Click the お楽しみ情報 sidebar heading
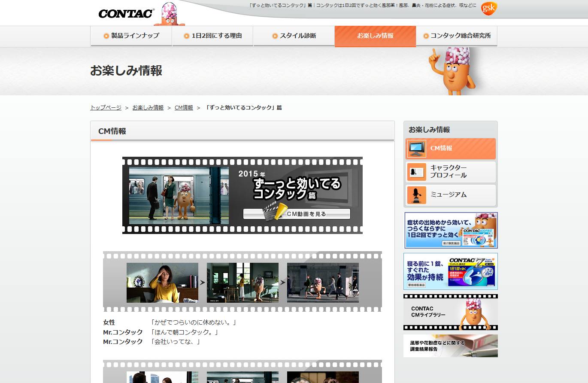The height and width of the screenshot is (383, 588). pos(429,130)
